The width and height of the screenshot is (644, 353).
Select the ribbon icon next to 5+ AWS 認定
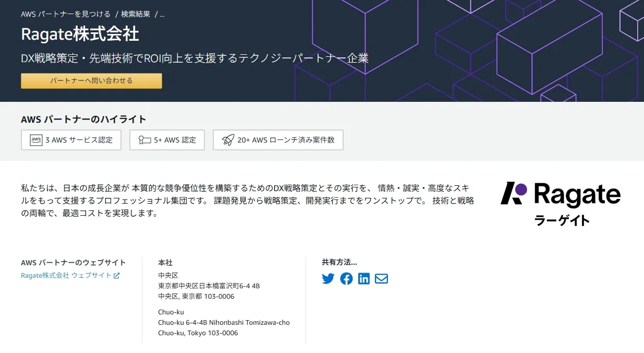[x=146, y=139]
